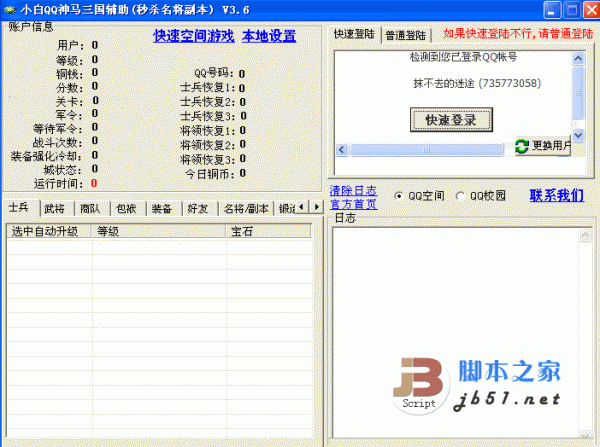
Task: Click the 士兵恢复1 label
Action: (x=207, y=88)
